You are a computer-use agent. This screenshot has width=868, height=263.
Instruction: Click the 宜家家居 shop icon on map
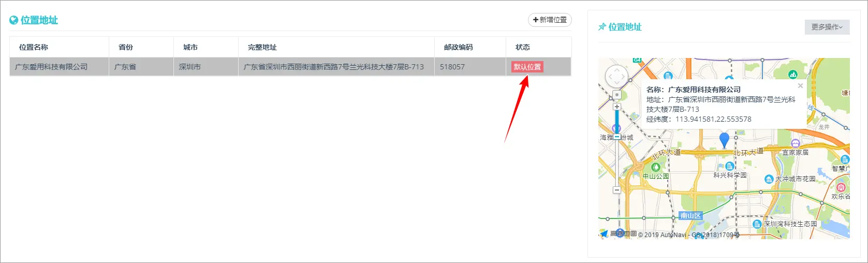[795, 143]
